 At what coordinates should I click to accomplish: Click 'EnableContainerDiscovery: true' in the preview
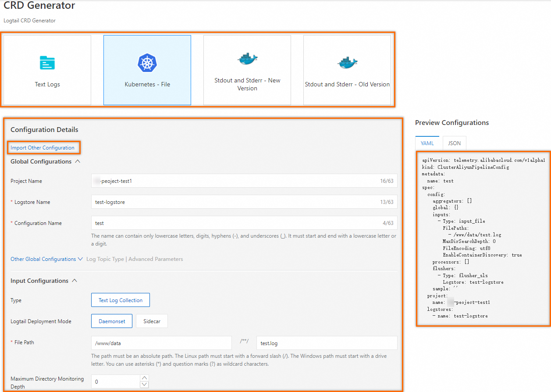[x=482, y=255]
